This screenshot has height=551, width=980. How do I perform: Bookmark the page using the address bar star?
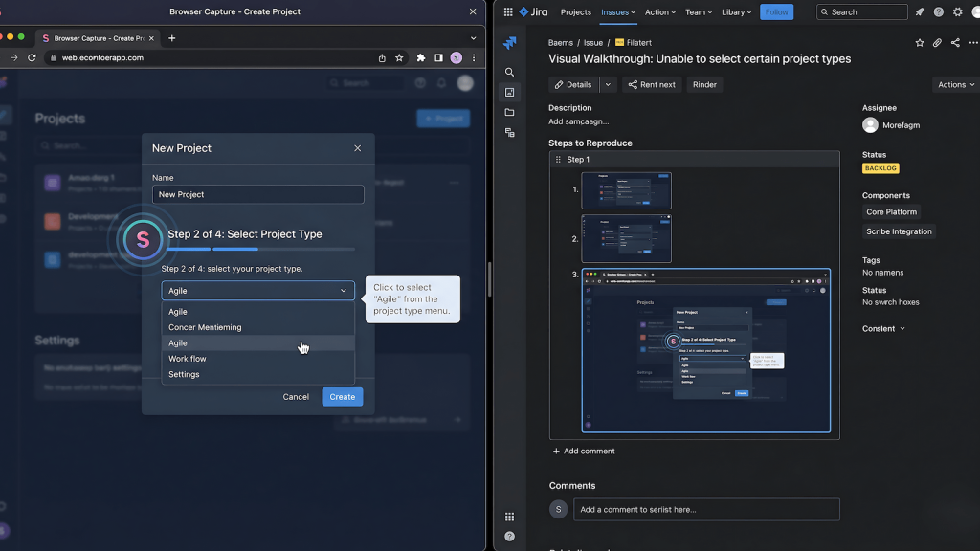398,57
